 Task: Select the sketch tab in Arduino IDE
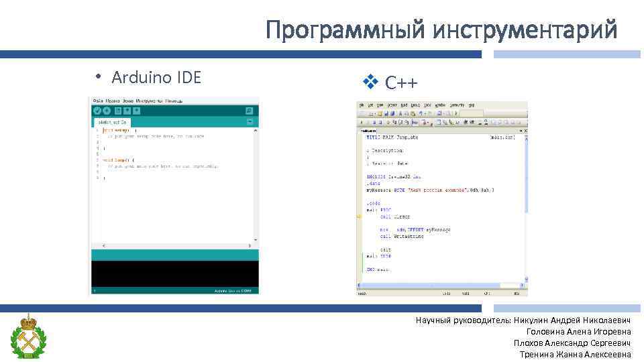tap(113, 122)
